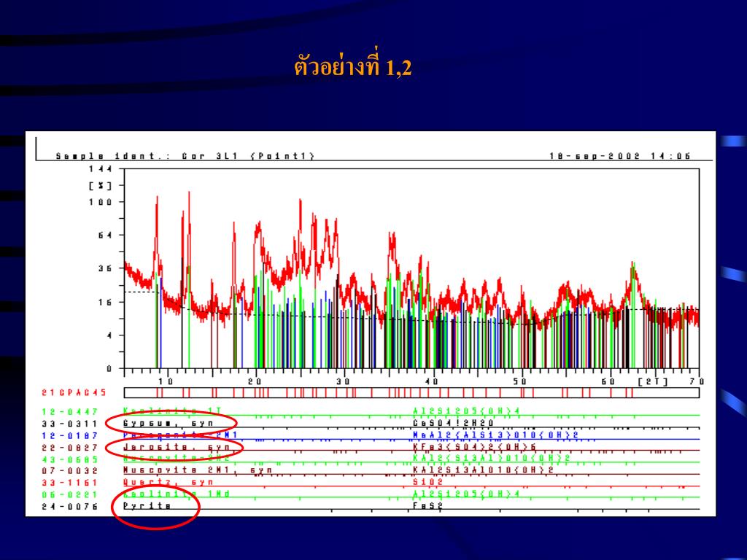Image resolution: width=747 pixels, height=560 pixels.
Task: Click reference code "33-1161"
Action: click(x=69, y=483)
